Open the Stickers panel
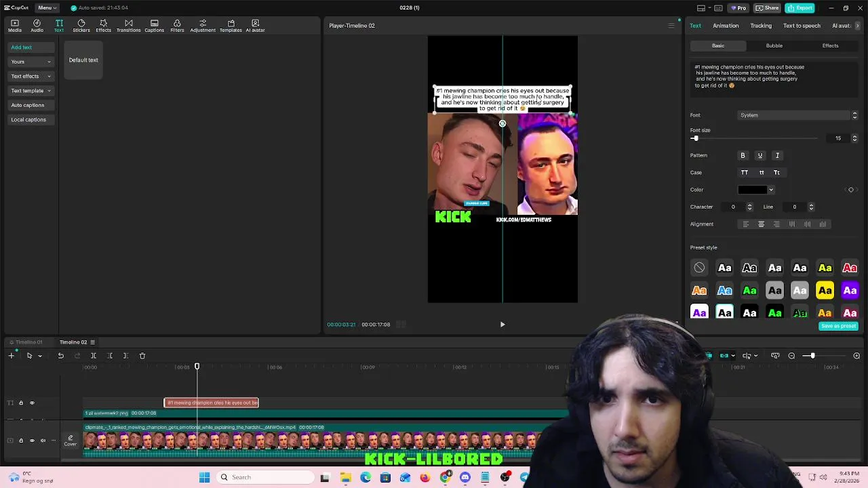Screen dimensions: 868x488 click(x=81, y=26)
